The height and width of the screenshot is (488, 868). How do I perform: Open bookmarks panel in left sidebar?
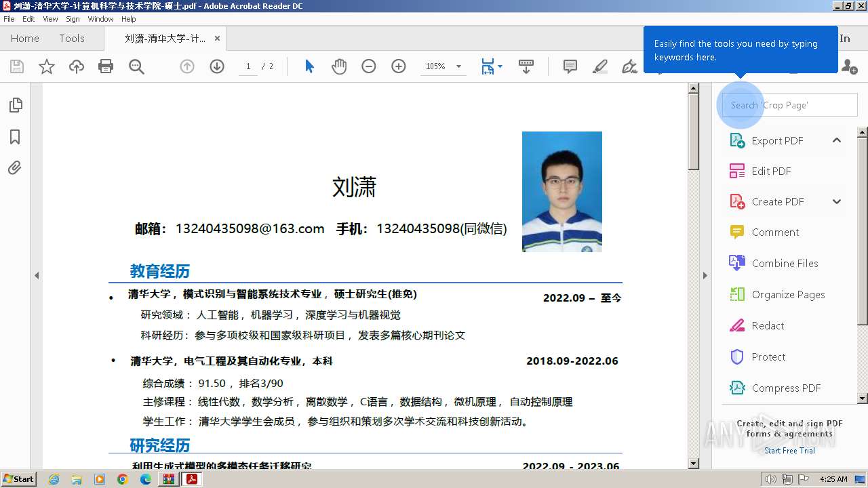coord(15,137)
